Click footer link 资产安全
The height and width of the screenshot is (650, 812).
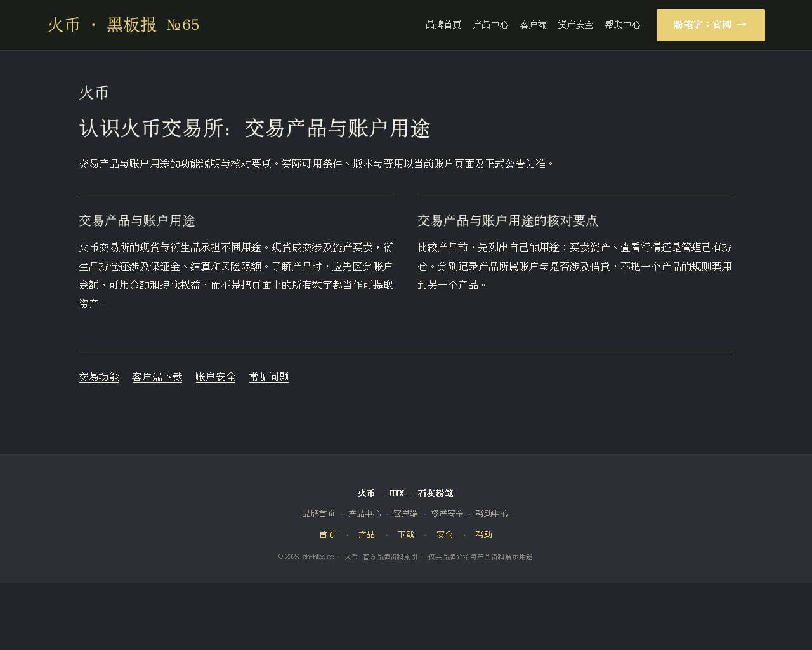point(447,514)
